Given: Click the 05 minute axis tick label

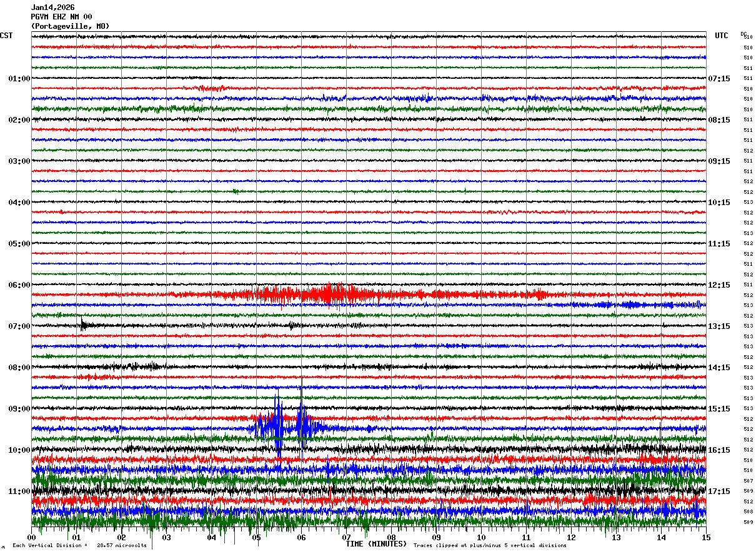Looking at the screenshot, I should [x=257, y=538].
